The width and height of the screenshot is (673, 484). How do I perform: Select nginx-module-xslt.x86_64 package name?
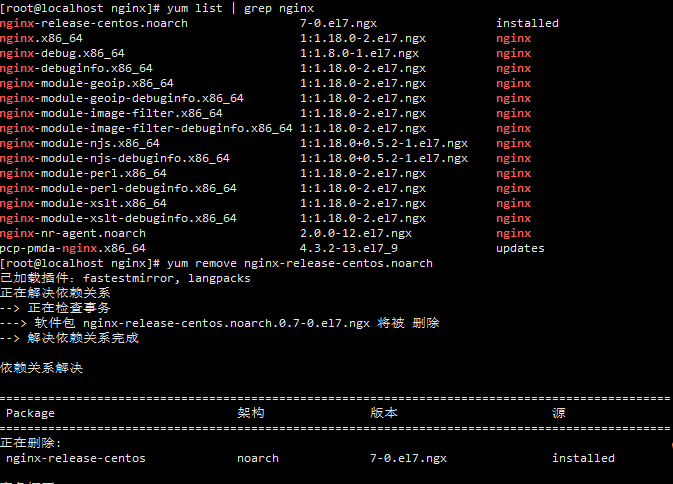(x=83, y=203)
